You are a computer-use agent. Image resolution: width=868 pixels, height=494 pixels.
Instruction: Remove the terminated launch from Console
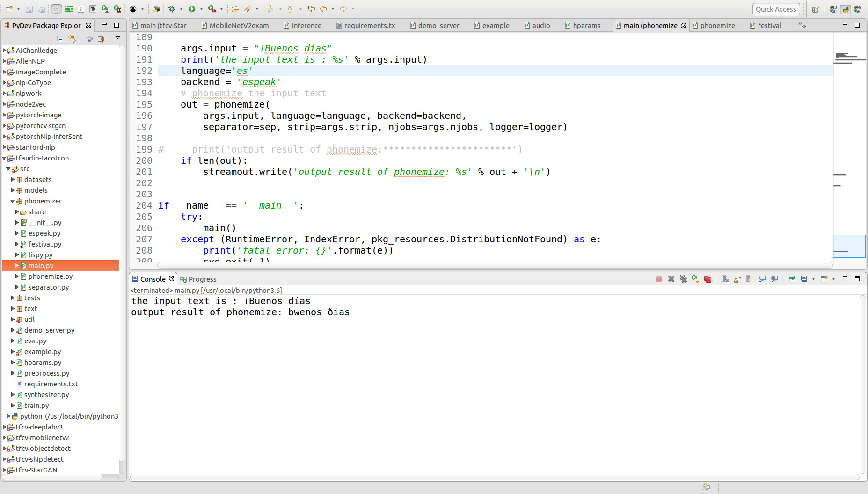click(671, 279)
